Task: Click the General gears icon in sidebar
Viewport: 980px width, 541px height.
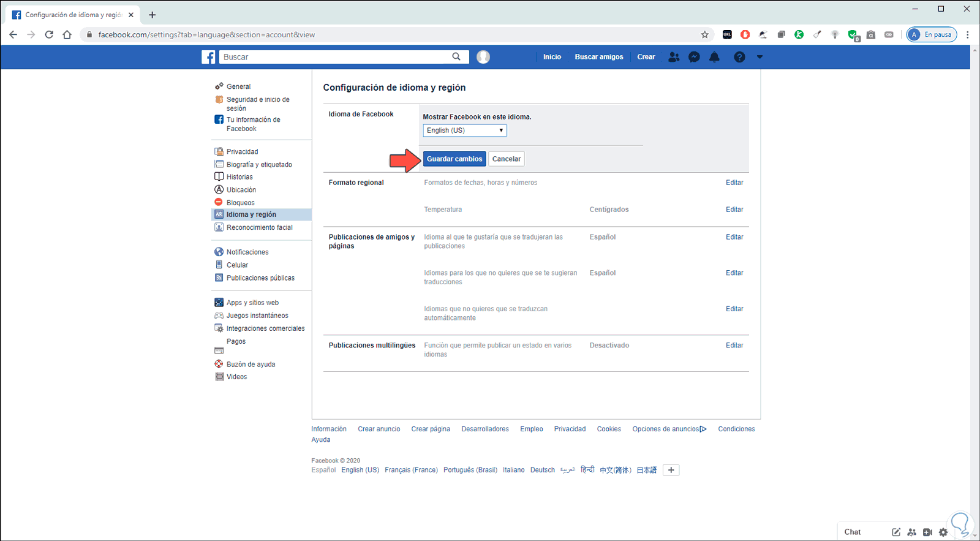Action: [x=219, y=86]
